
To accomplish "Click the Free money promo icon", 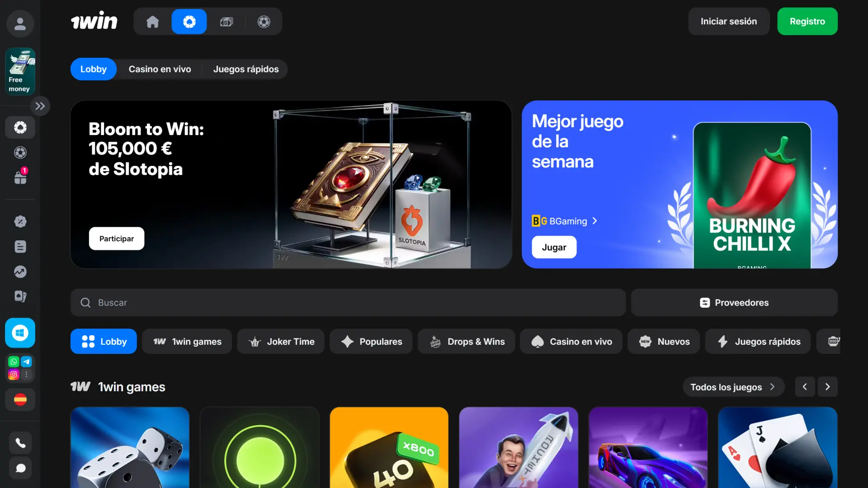I will [x=20, y=71].
